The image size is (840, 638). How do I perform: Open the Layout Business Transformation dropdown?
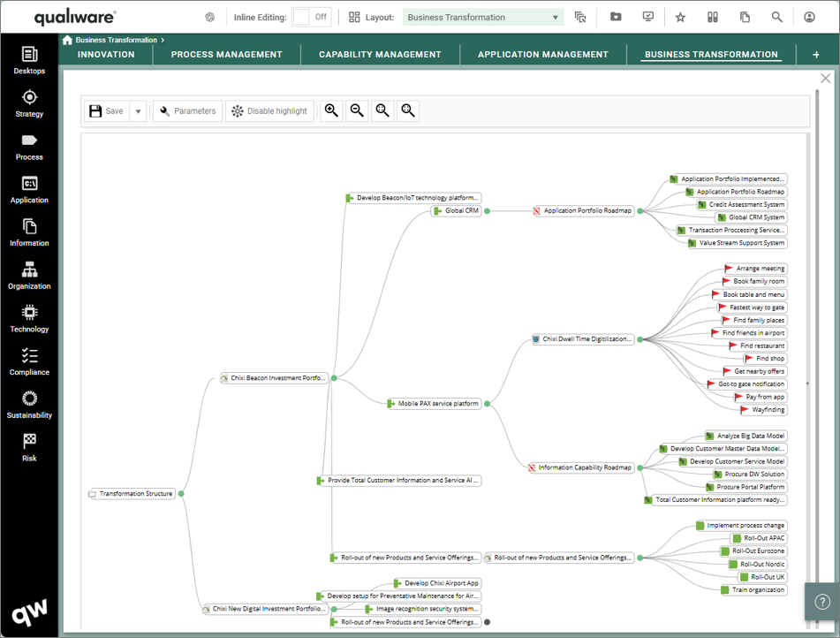coord(482,17)
